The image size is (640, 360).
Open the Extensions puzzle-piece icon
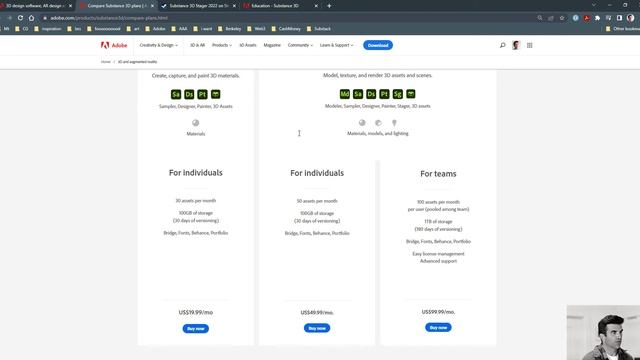[x=598, y=18]
